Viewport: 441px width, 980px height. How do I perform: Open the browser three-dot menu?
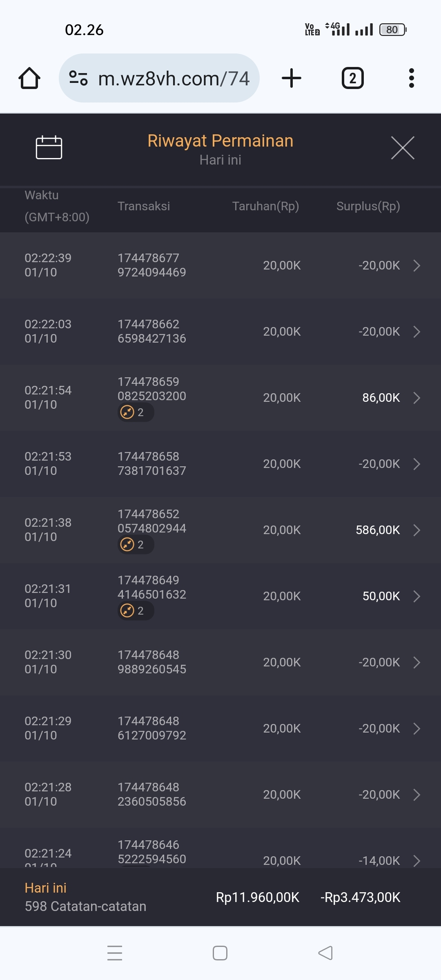pos(411,78)
